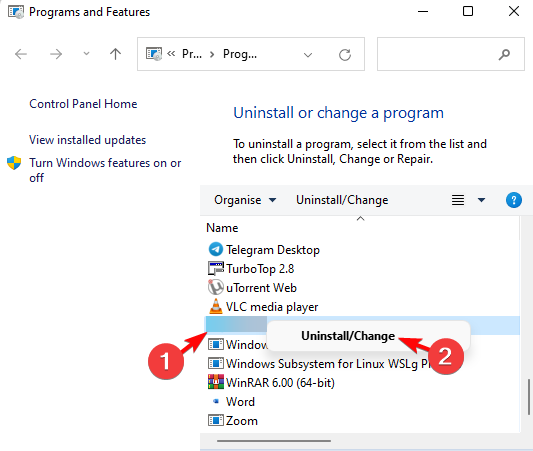Select the VLC media player cone icon

pos(216,306)
